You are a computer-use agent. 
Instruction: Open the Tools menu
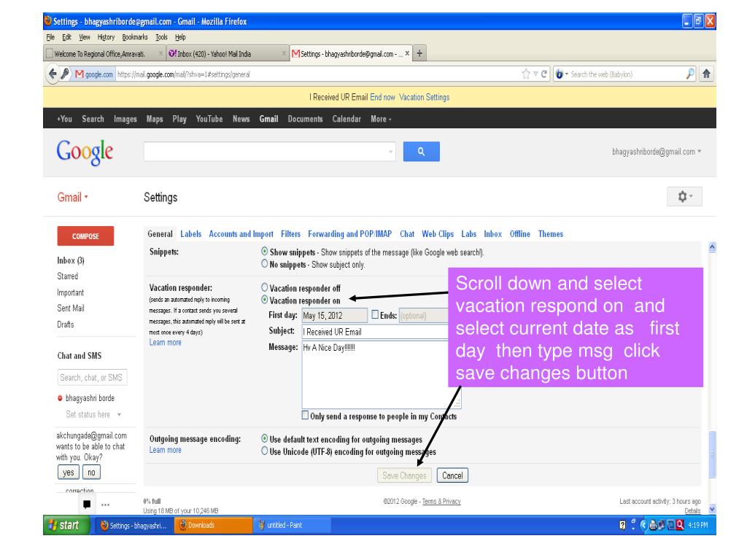coord(161,37)
